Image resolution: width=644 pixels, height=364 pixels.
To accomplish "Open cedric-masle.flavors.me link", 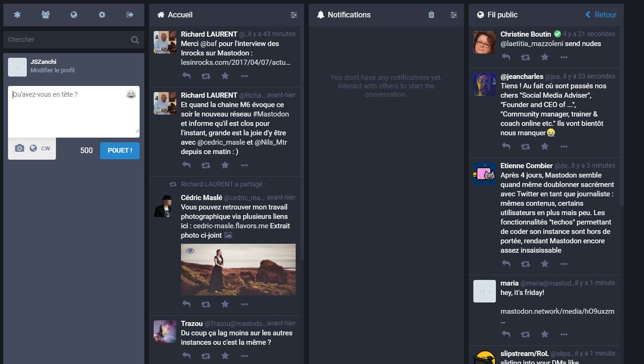I will (231, 226).
